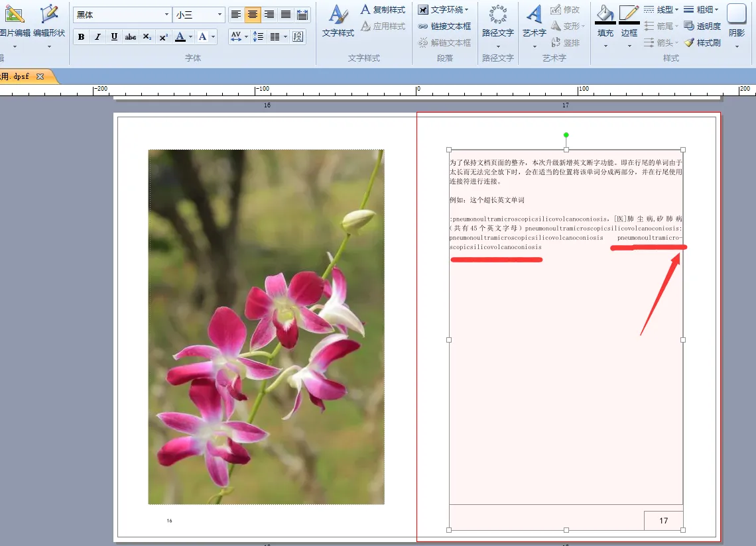
Task: Apply superscript formatting
Action: (163, 37)
